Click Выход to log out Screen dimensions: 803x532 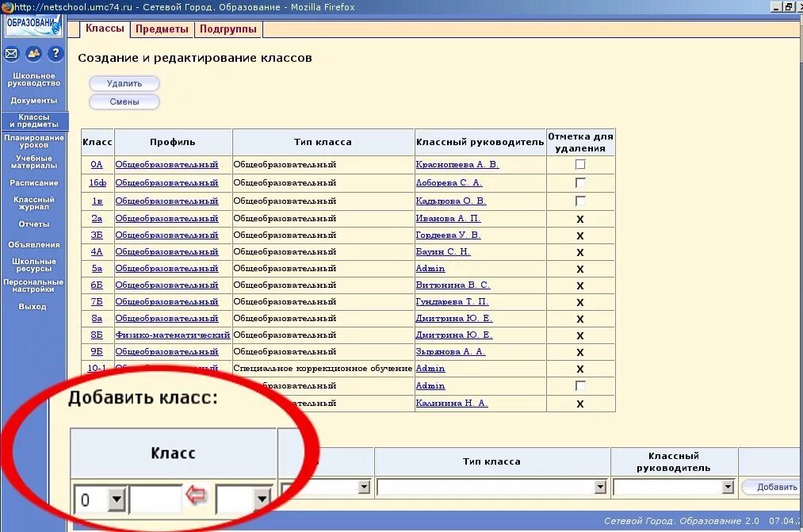tap(33, 307)
